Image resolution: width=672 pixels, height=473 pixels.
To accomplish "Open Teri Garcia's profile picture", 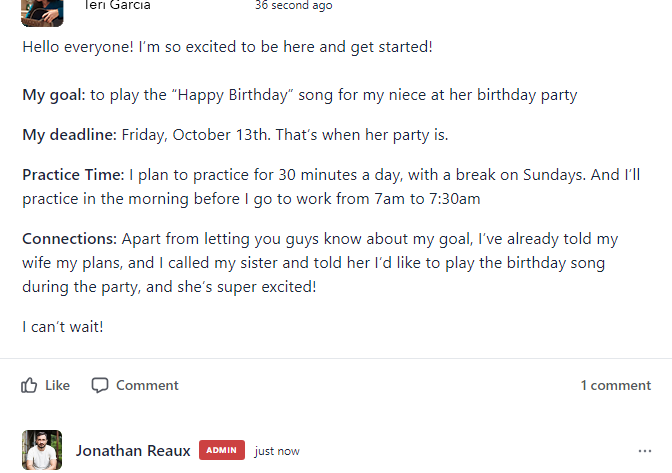I will point(42,13).
